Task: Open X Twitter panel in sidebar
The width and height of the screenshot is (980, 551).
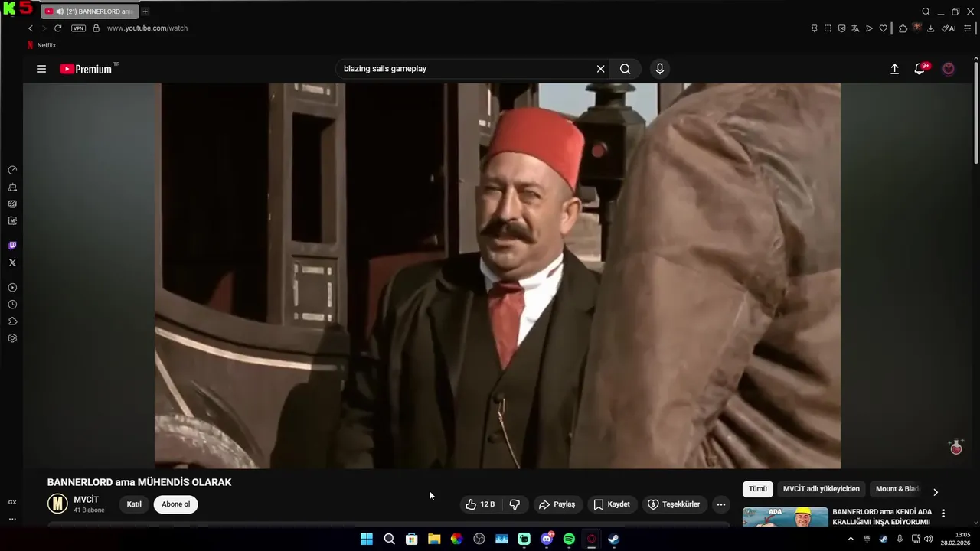Action: (x=12, y=262)
